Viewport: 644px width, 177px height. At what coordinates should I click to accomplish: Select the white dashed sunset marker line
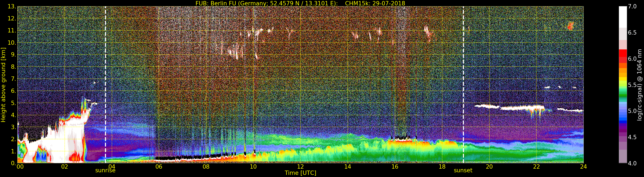[x=463, y=85]
